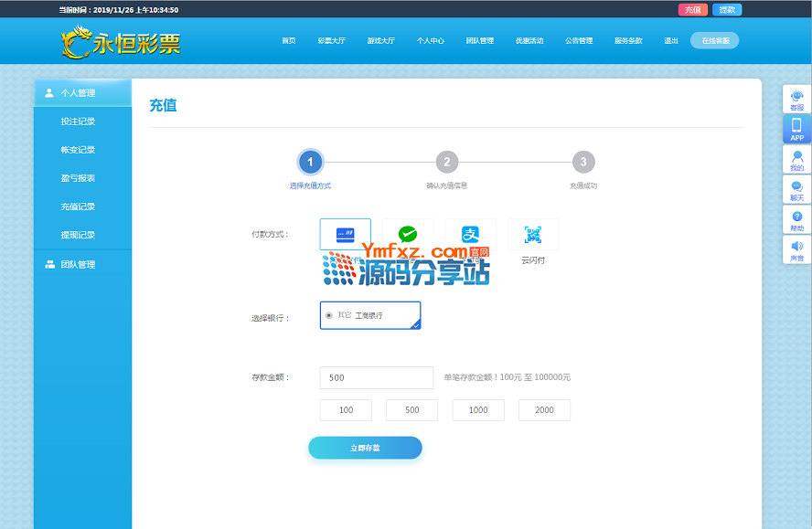The width and height of the screenshot is (812, 529).
Task: Click the APP phone icon in sidebar
Action: (796, 129)
